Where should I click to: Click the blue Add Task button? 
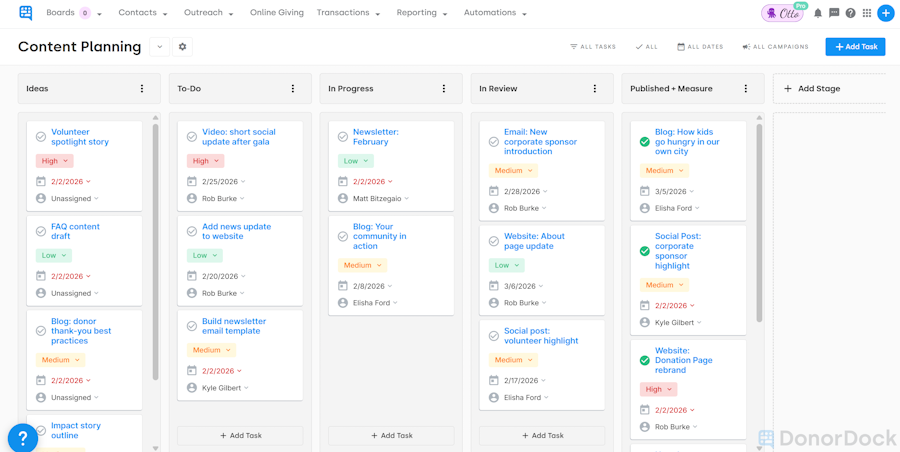coord(855,47)
